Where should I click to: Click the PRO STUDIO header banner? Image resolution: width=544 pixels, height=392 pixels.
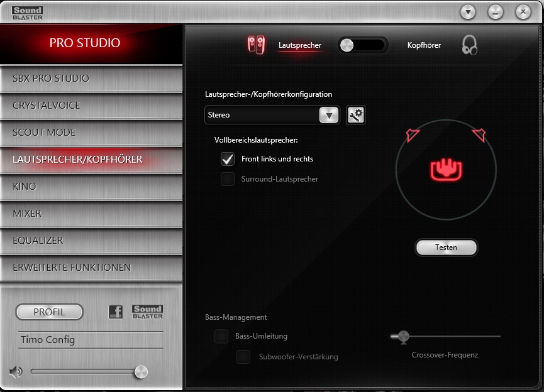pos(91,43)
